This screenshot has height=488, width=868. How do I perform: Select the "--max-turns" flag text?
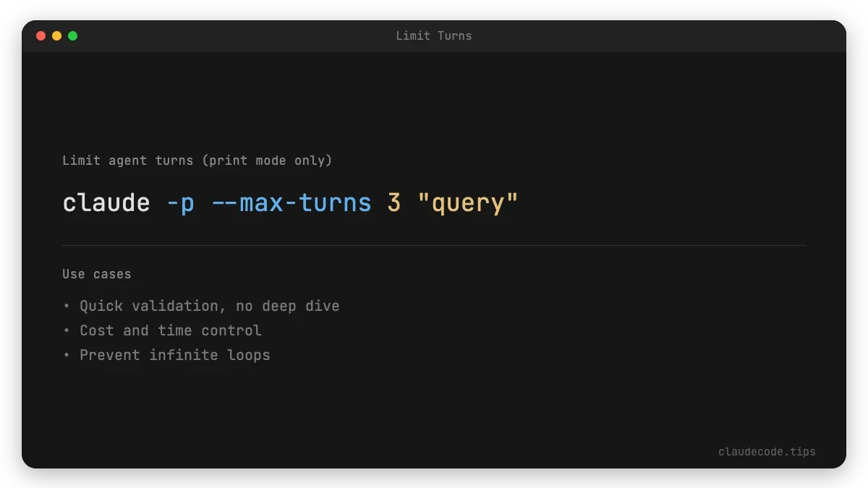291,203
